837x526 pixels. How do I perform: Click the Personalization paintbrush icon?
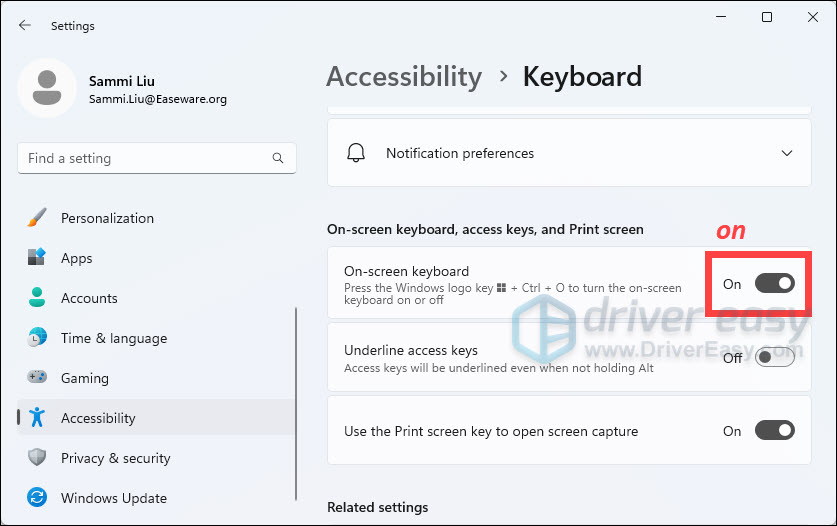pos(37,218)
